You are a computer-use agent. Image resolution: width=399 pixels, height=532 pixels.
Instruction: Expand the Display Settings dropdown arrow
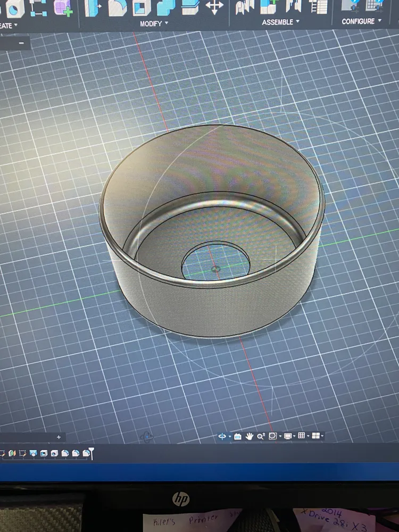point(294,436)
